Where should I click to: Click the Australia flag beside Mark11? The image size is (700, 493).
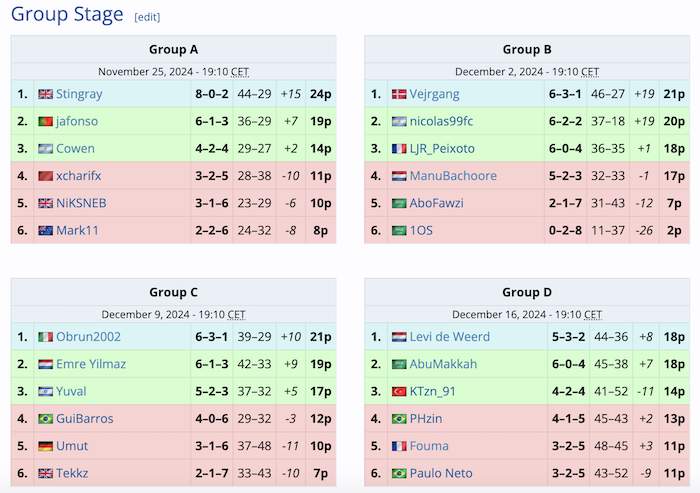45,230
